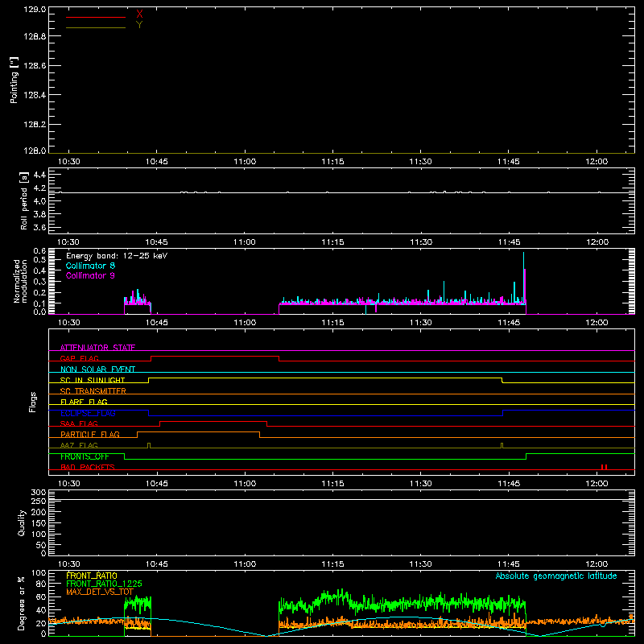Click the GAP_FLAG label
The image size is (644, 644).
79,358
